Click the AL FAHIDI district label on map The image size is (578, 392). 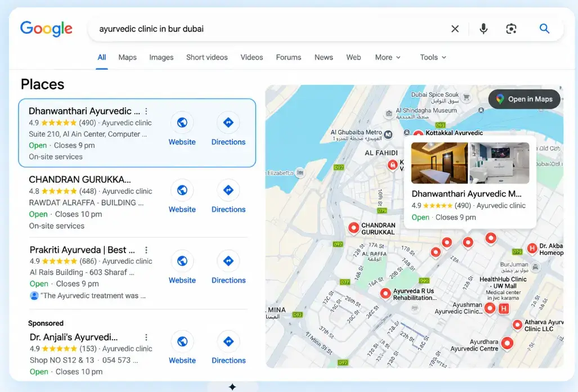[381, 153]
